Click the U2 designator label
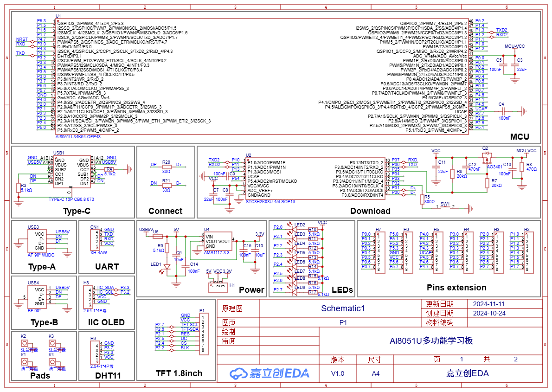 tap(249, 155)
